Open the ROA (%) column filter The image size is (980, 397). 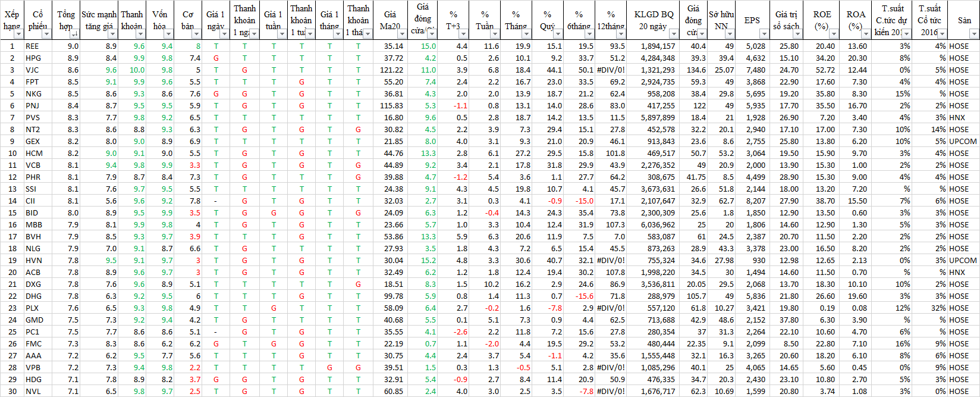[x=866, y=34]
